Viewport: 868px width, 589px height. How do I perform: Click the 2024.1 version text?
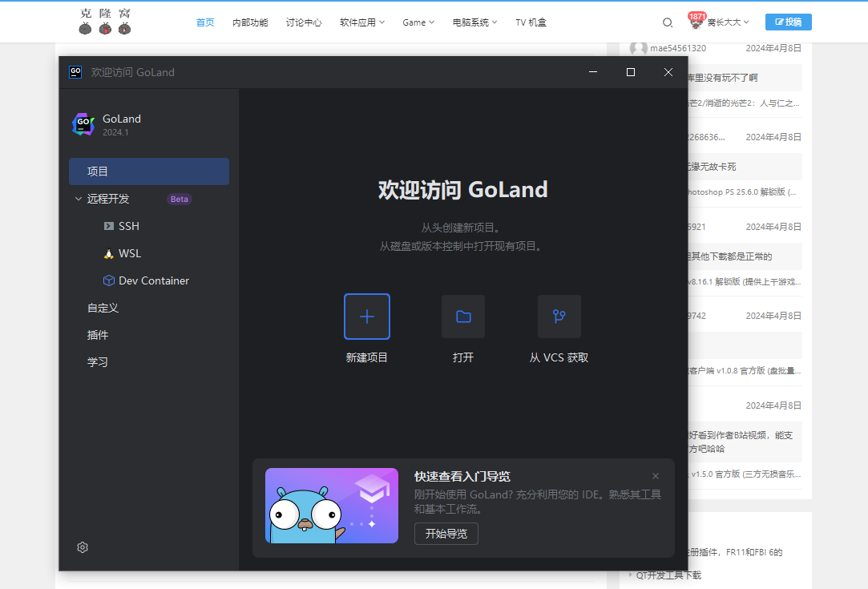115,132
